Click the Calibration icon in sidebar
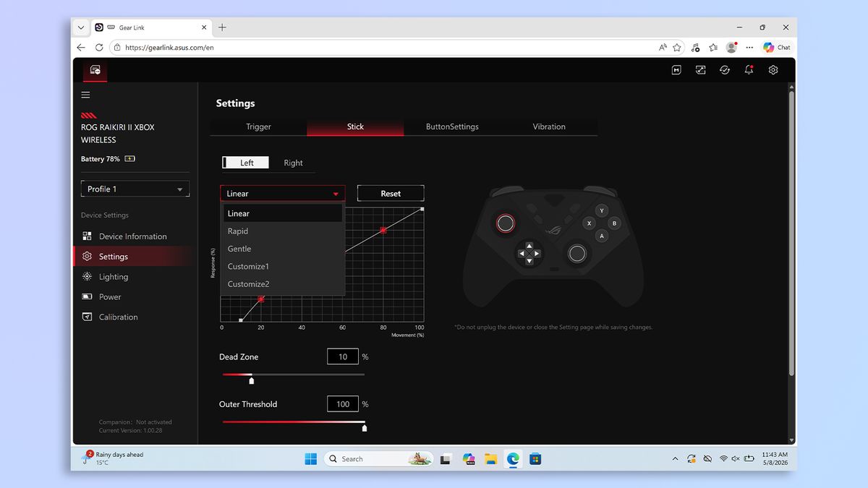This screenshot has height=488, width=868. coord(87,317)
